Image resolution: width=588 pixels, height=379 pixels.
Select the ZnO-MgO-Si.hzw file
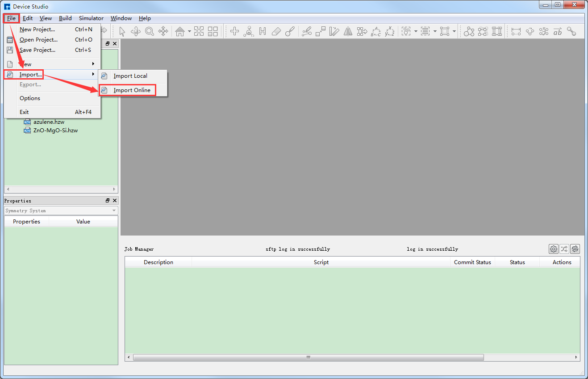[x=55, y=131]
